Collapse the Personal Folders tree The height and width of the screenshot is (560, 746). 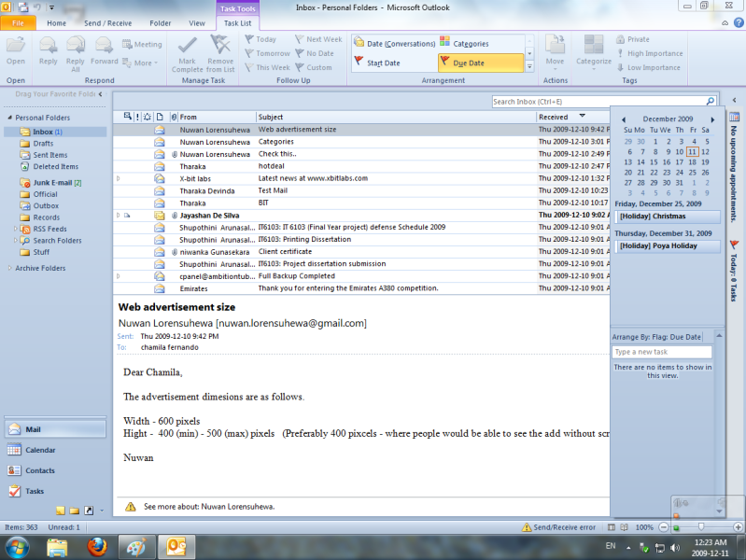click(x=9, y=118)
